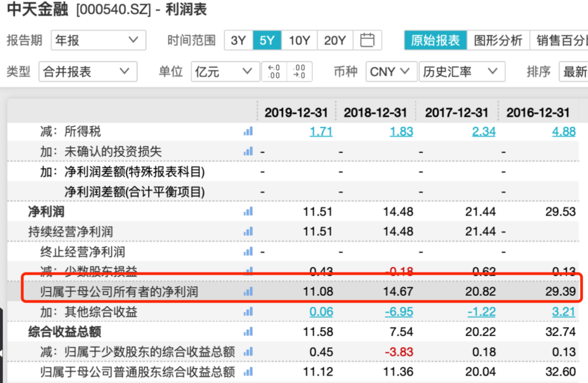The height and width of the screenshot is (383, 588).
Task: Open the calendar date range picker
Action: click(367, 40)
